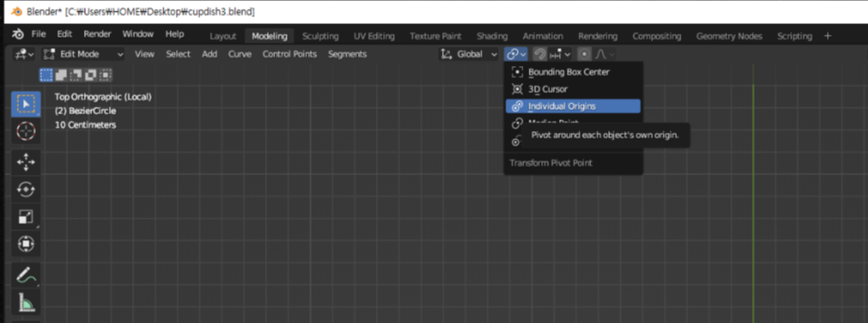Open the Control Points menu

[x=289, y=54]
